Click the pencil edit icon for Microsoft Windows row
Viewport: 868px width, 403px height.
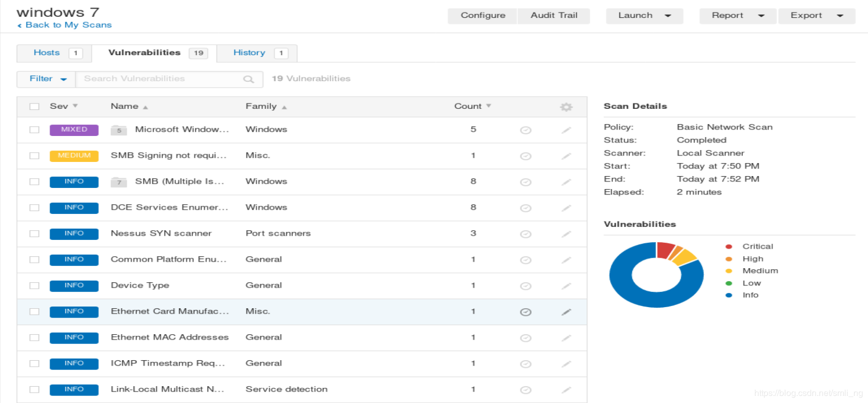pos(566,130)
